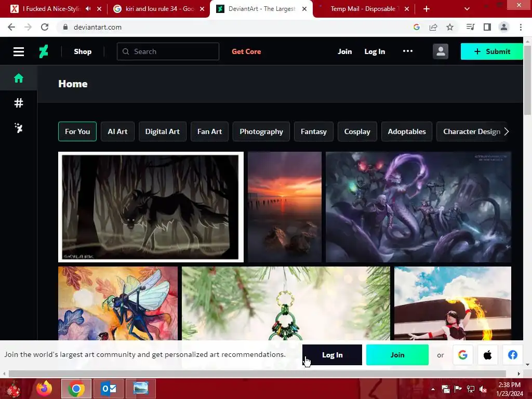This screenshot has height=399, width=532.
Task: Close the DeviantArt browser tab
Action: [304, 9]
